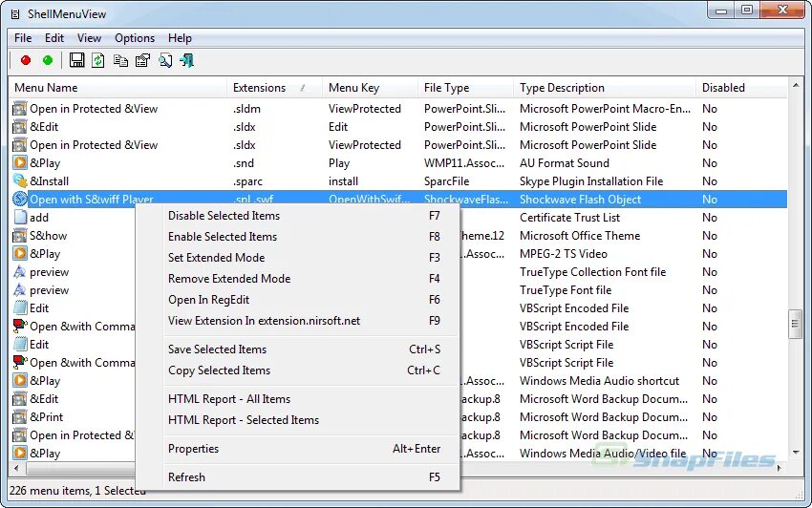Click the vertical scrollbar down arrow
The width and height of the screenshot is (812, 508).
pos(796,454)
